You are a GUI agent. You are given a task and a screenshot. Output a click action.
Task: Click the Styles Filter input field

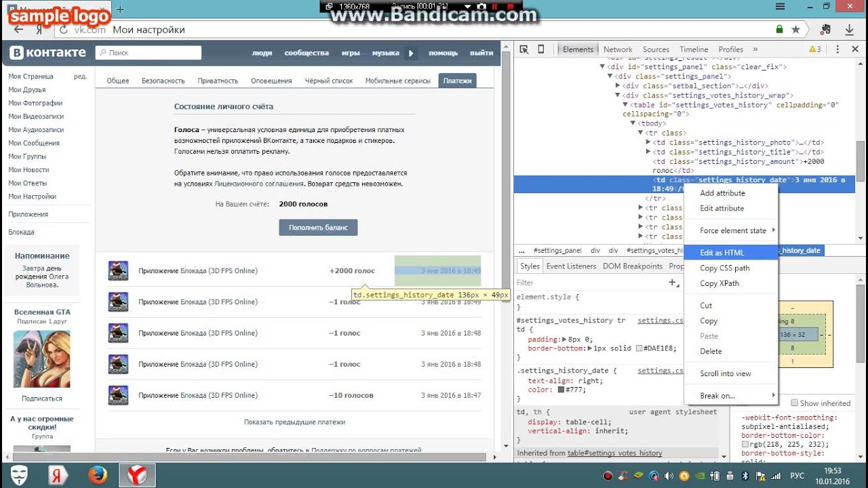pyautogui.click(x=590, y=283)
